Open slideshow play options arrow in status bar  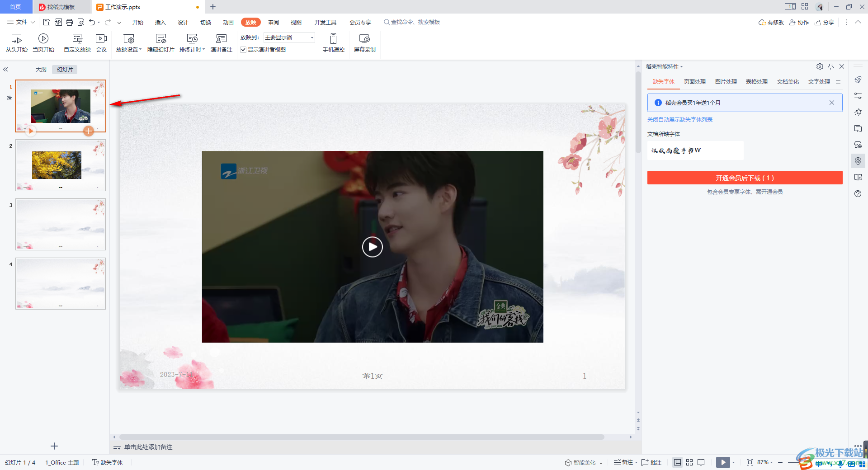(734, 462)
